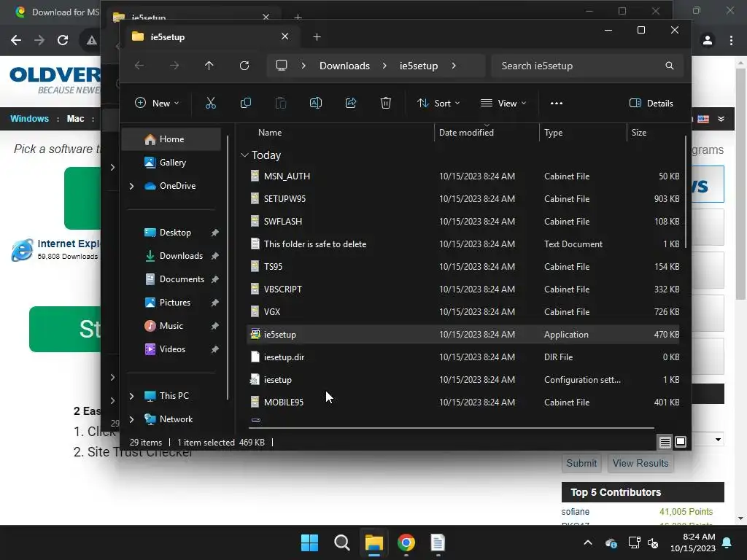Click the Cut scissors icon in toolbar

coord(211,103)
